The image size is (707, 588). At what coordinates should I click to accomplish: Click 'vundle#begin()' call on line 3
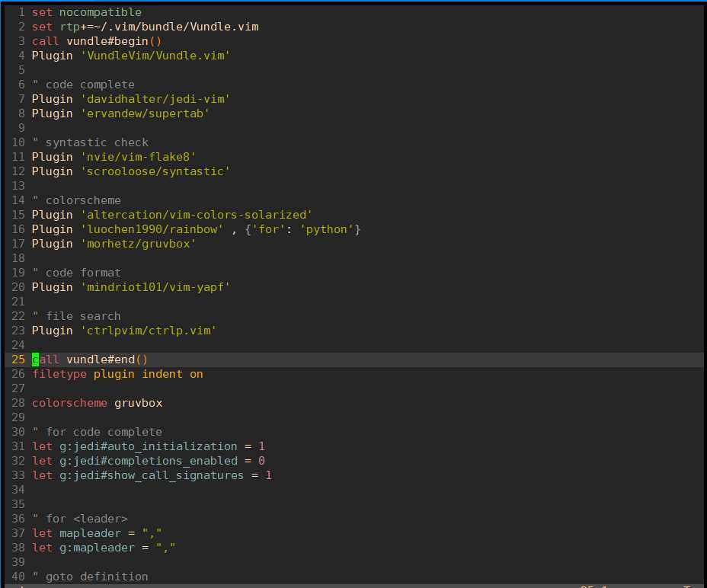[x=114, y=41]
